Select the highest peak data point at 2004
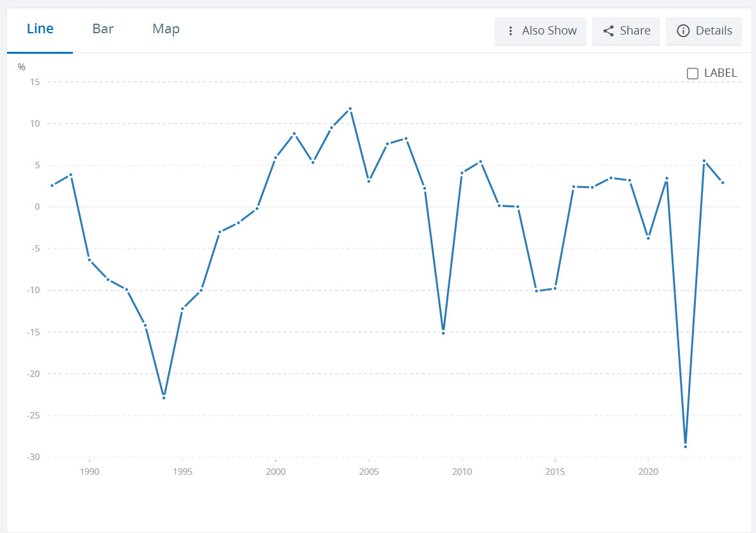 pos(350,109)
